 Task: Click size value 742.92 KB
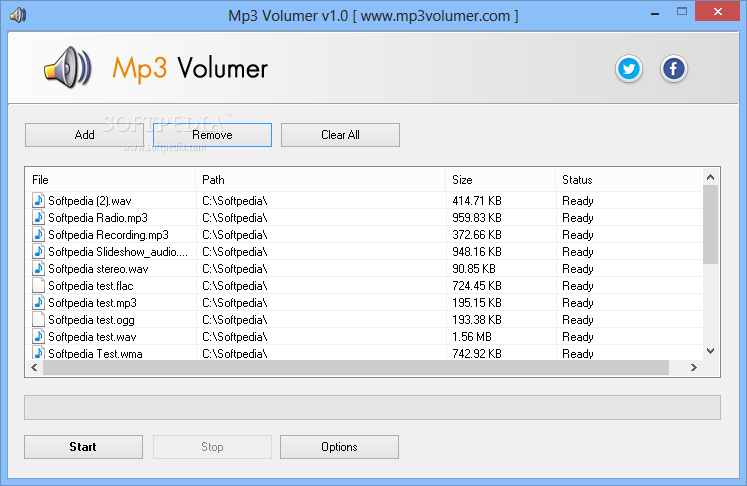[x=477, y=354]
